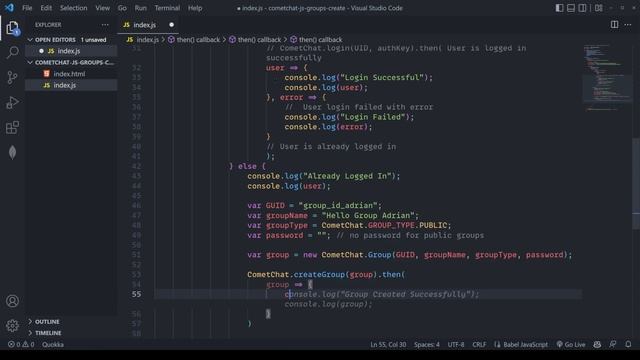Viewport: 640px width, 360px height.
Task: Select index.js under Open Editors
Action: click(71, 51)
